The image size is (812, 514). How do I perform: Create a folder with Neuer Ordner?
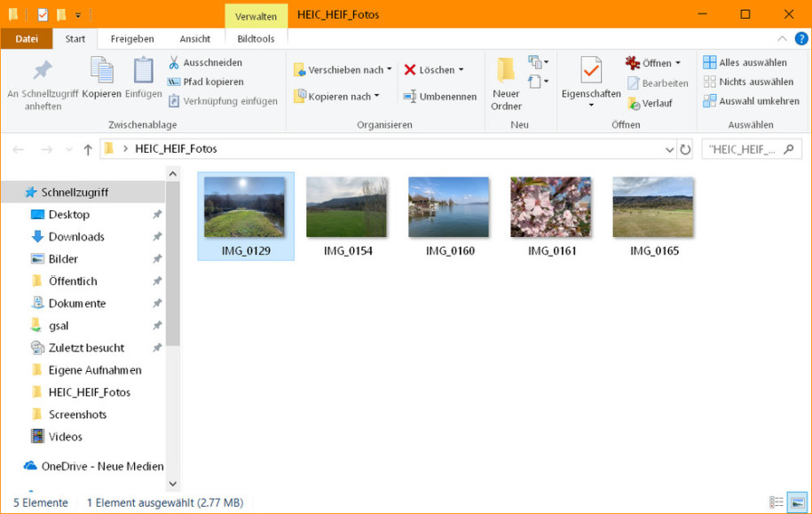(506, 84)
